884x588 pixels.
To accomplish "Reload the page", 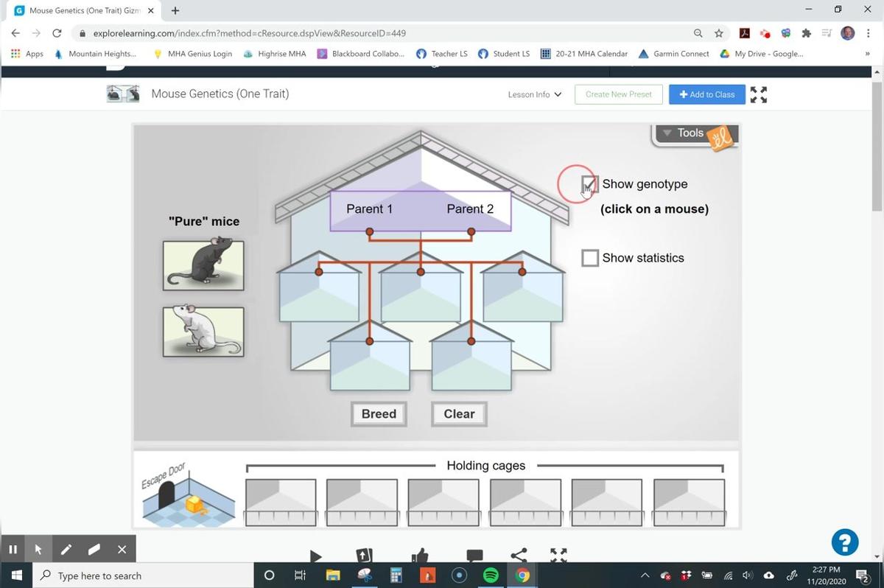I will 57,33.
